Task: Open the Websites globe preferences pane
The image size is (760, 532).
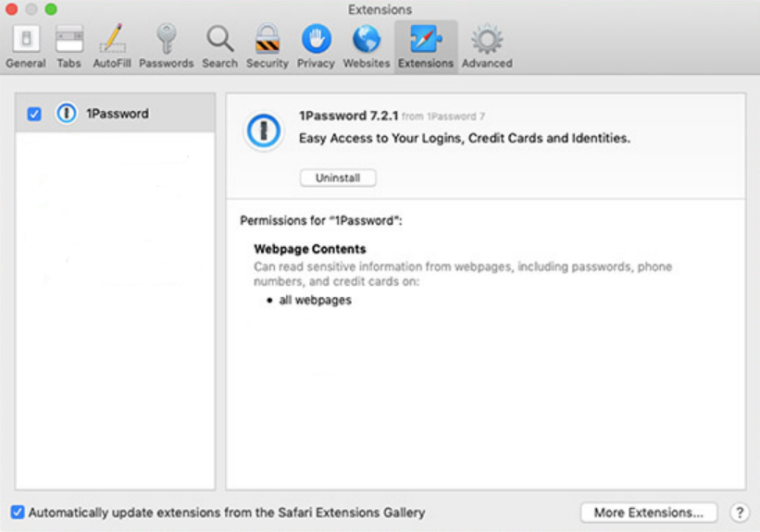Action: pyautogui.click(x=366, y=47)
